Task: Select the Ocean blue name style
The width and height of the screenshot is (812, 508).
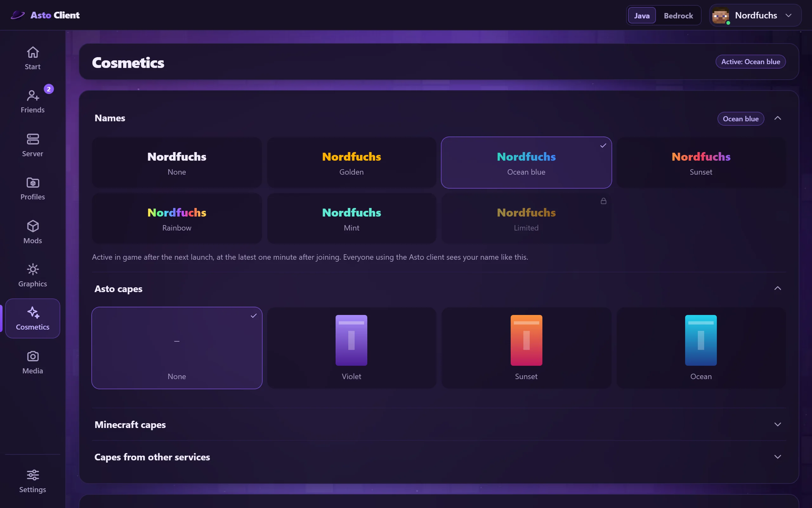Action: click(x=526, y=163)
